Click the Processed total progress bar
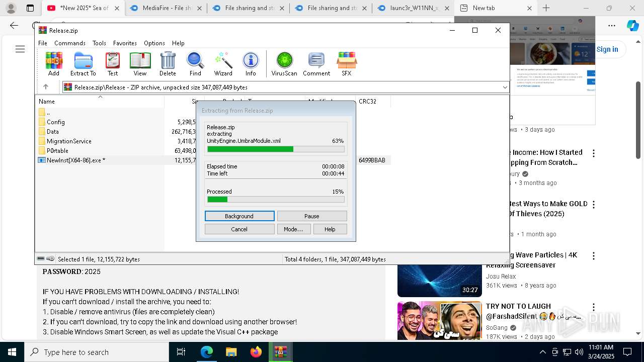 click(x=276, y=200)
